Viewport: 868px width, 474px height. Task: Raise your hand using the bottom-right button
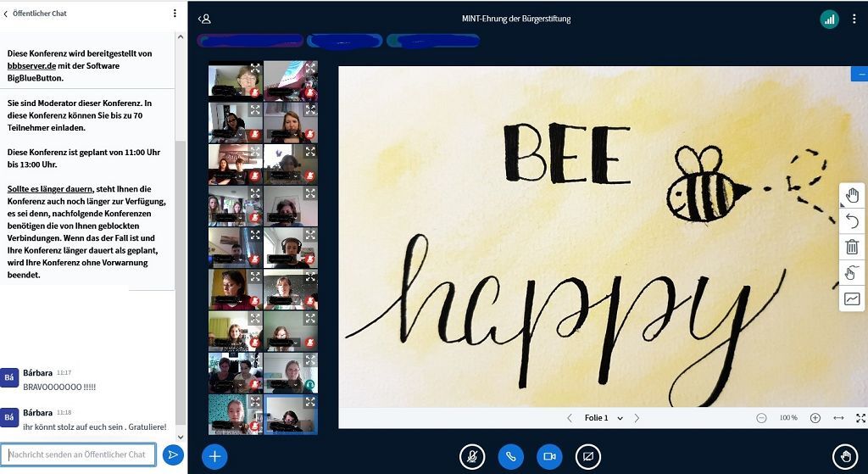[x=845, y=456]
